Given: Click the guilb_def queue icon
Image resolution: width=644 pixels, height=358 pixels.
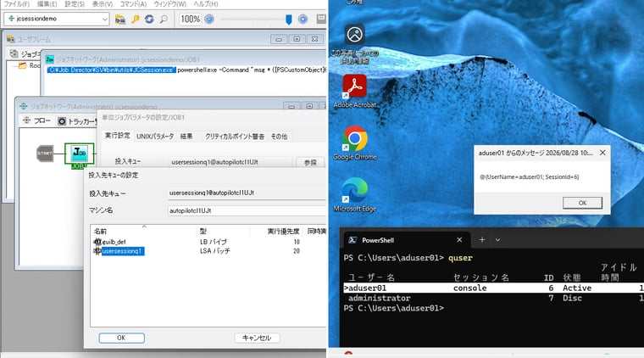Looking at the screenshot, I should [97, 242].
